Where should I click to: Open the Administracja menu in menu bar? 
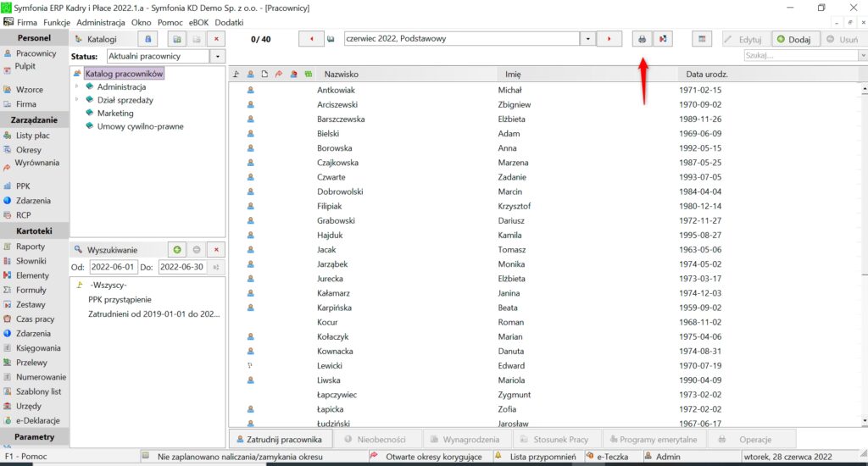[x=101, y=22]
